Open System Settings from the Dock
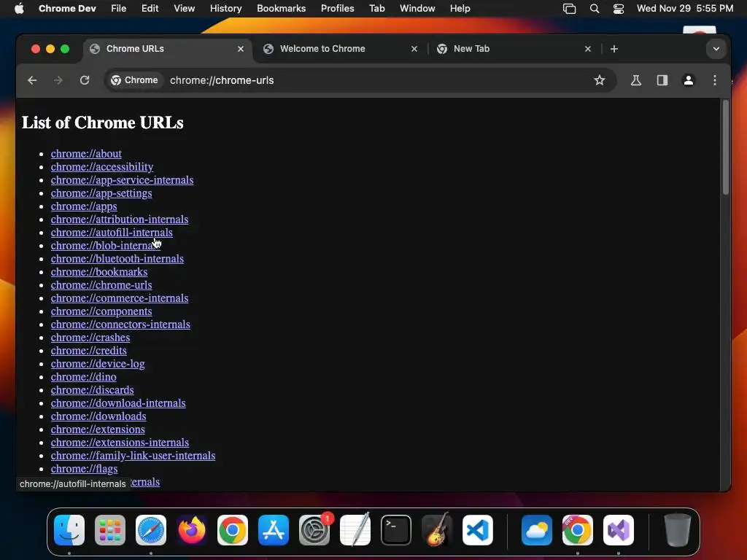The height and width of the screenshot is (560, 747). (x=314, y=530)
